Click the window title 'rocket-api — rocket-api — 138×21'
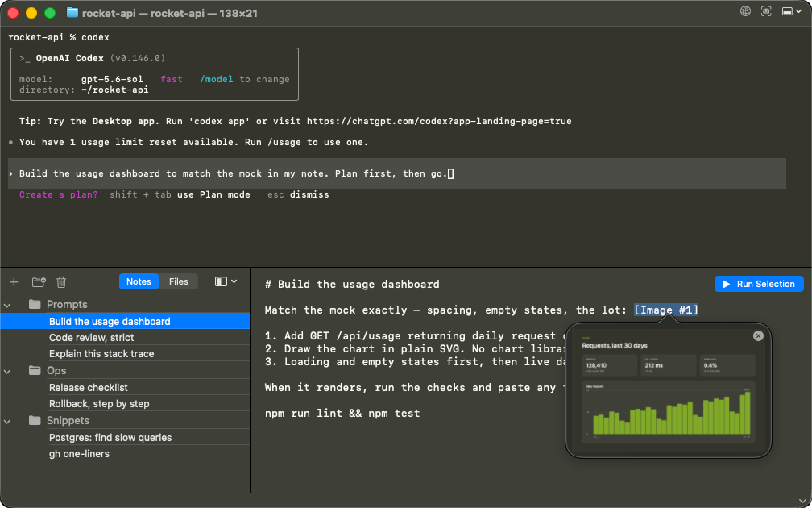This screenshot has height=508, width=812. 169,13
